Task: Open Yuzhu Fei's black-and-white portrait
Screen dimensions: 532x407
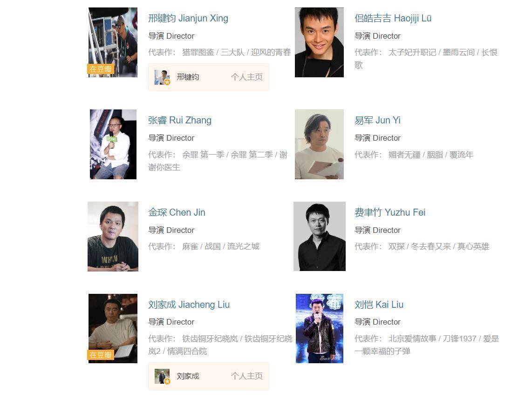Action: point(319,237)
